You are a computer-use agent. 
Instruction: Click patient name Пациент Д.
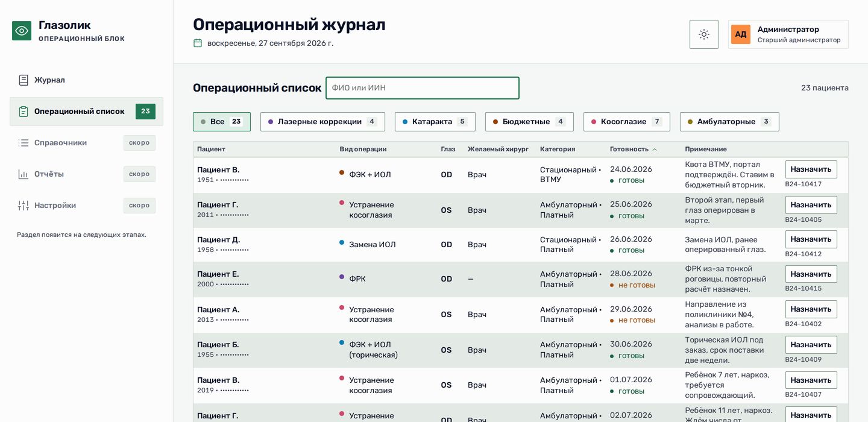point(218,240)
